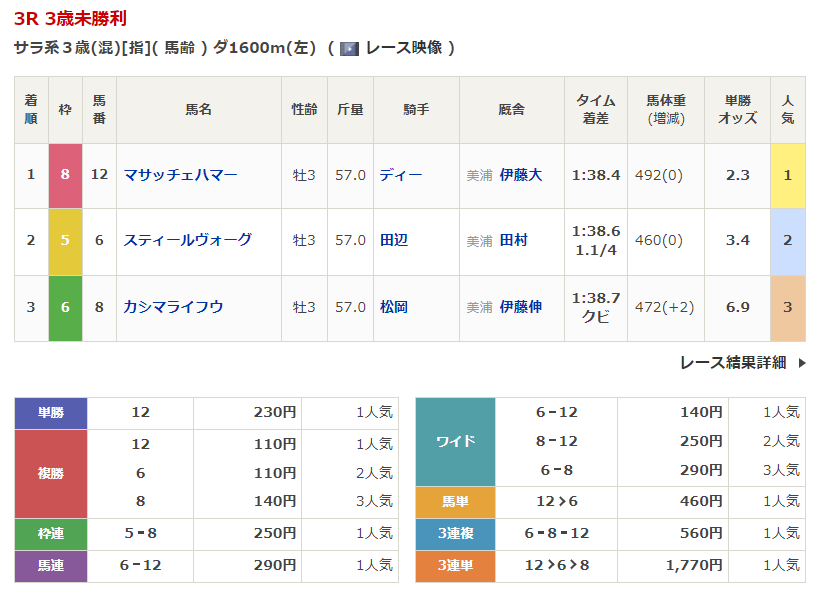Open jockey 松岡 profile

(x=394, y=307)
